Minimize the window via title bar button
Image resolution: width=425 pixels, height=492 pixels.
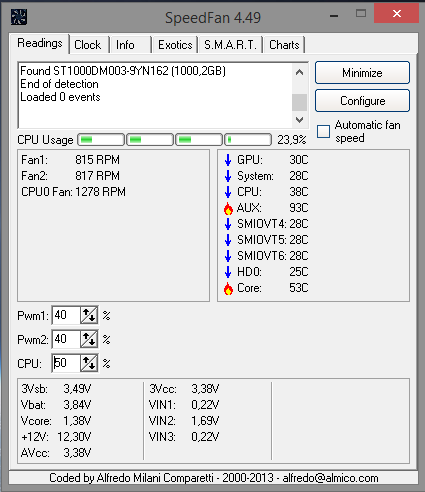[x=334, y=15]
